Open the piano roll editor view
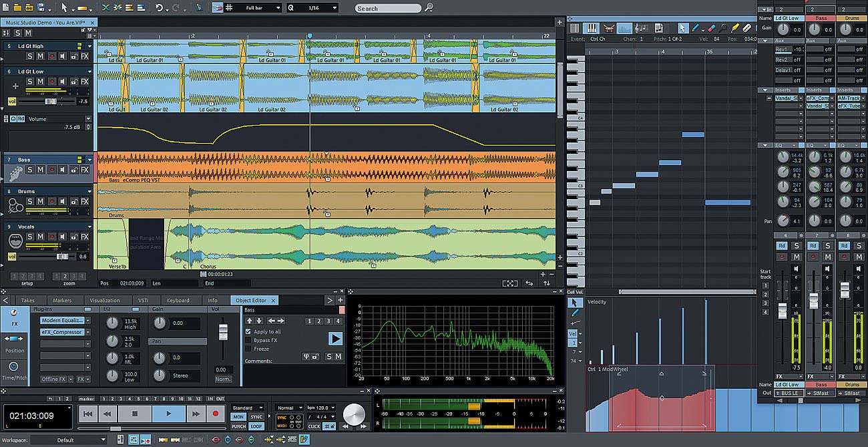The height and width of the screenshot is (447, 868). (x=592, y=28)
